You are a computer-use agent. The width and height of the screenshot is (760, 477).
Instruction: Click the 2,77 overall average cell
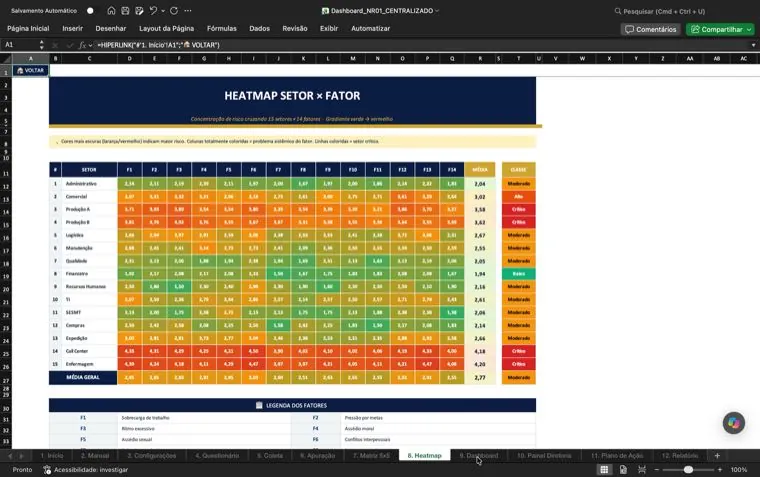[x=479, y=377]
